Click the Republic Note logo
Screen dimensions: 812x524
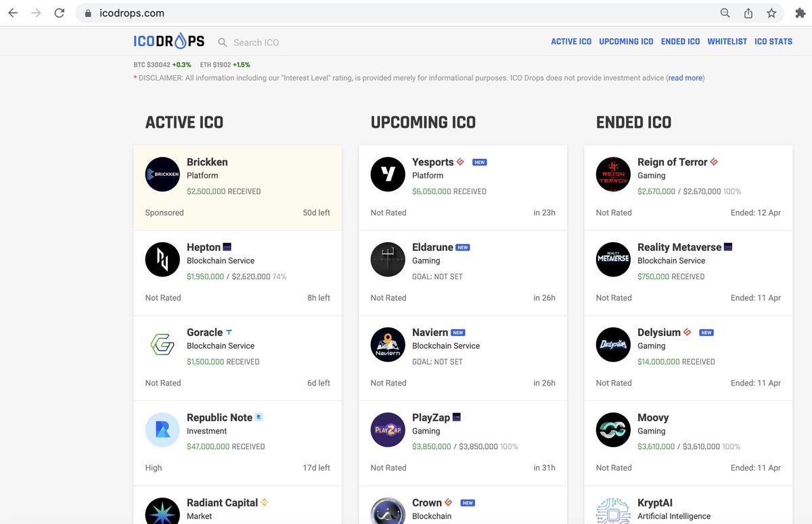click(x=162, y=430)
